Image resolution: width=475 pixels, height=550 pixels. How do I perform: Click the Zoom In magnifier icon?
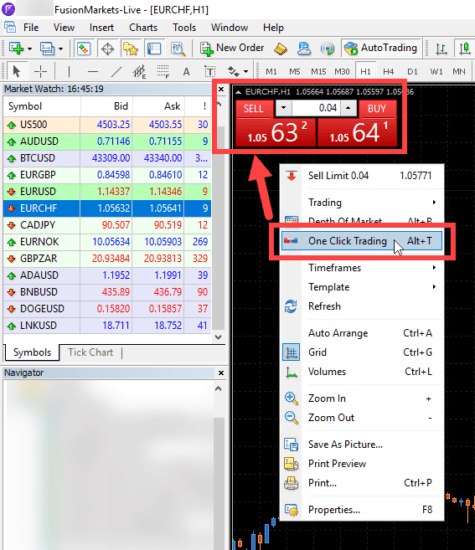pos(291,398)
